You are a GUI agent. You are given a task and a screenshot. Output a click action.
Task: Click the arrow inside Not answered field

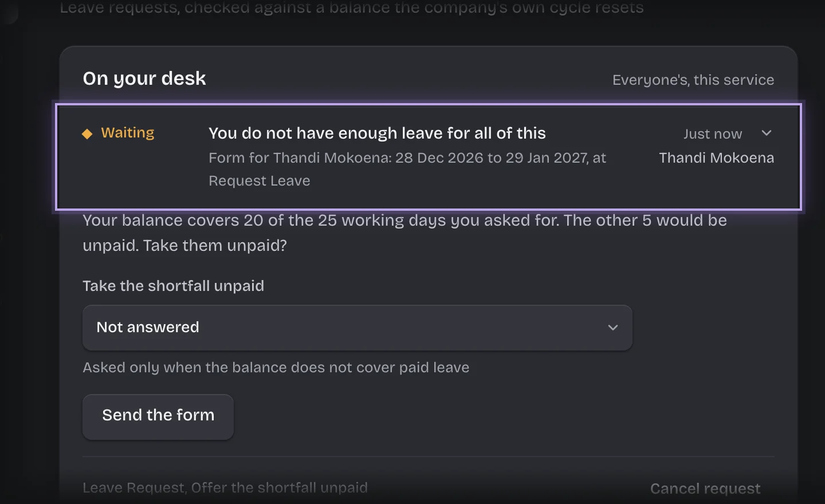pyautogui.click(x=613, y=328)
